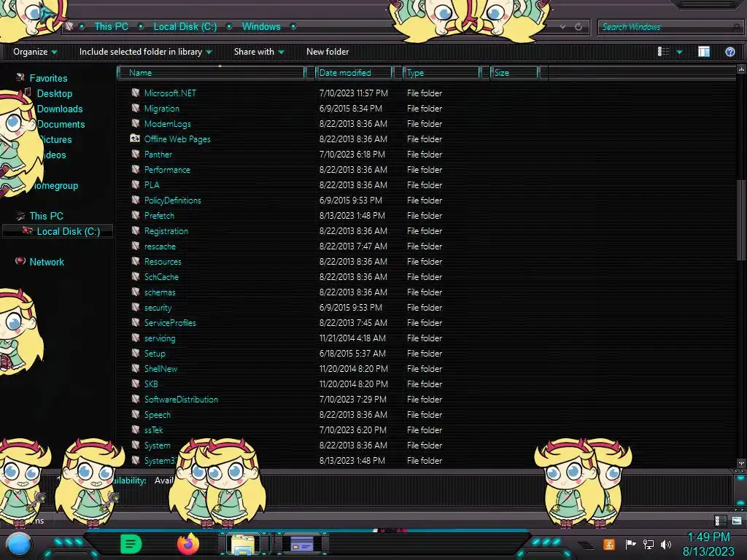This screenshot has width=747, height=560.
Task: Select the SoftwareDistribution folder icon
Action: (x=136, y=399)
